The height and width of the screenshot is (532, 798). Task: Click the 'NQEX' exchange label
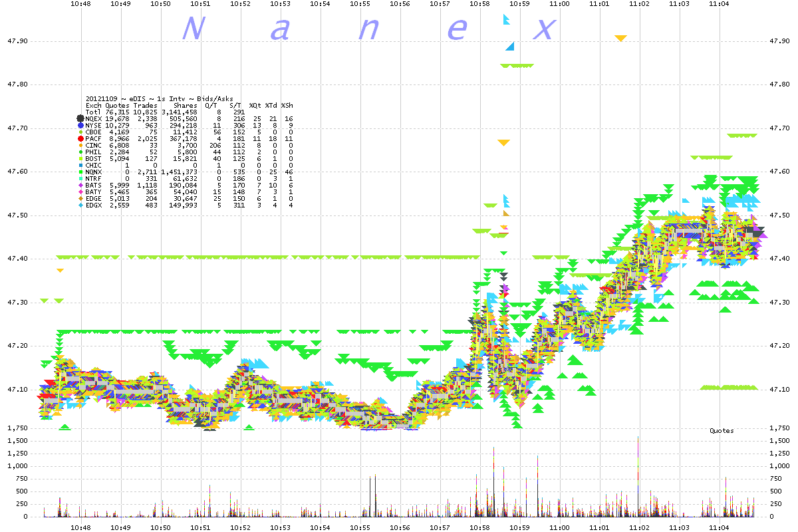pyautogui.click(x=94, y=118)
